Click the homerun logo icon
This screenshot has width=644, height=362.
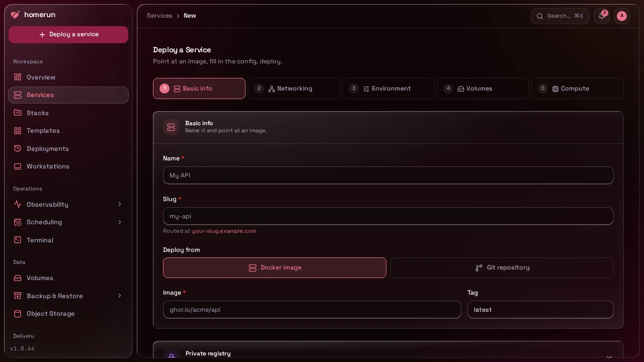pos(15,15)
